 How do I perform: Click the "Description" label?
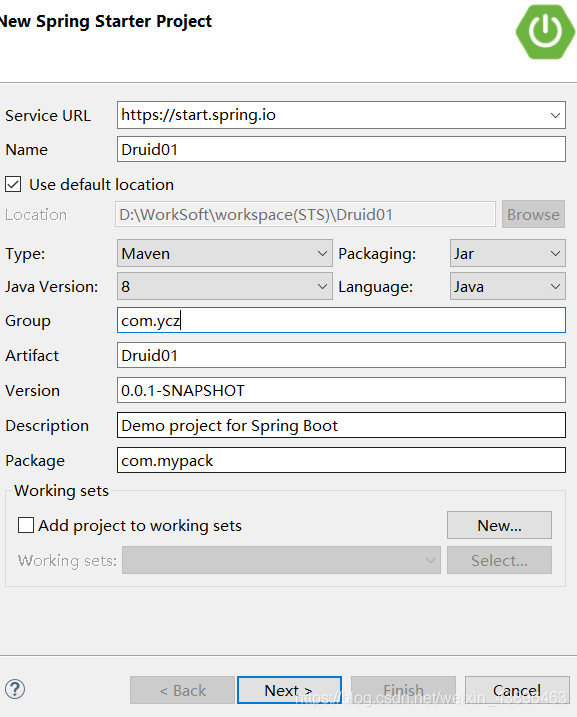click(47, 426)
